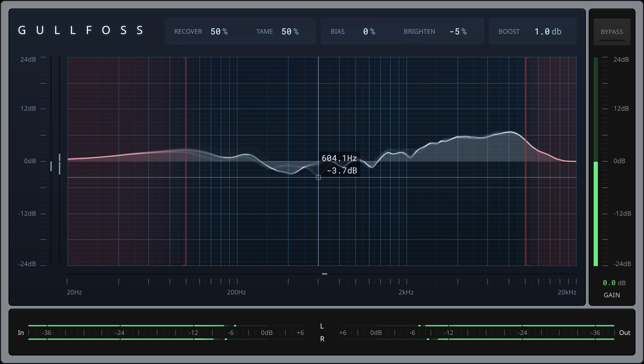Viewport: 644px width, 364px height.
Task: Click the -3.7dB tooltip readout
Action: tap(342, 171)
